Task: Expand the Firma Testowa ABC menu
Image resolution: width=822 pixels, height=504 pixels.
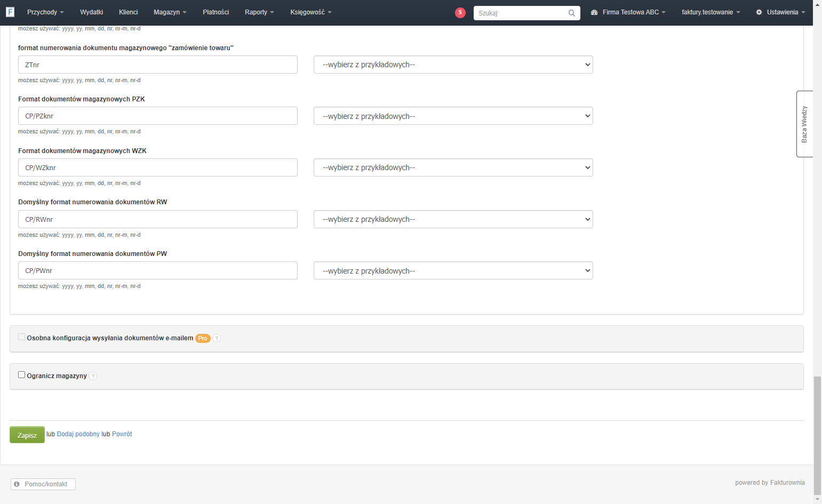Action: tap(628, 12)
